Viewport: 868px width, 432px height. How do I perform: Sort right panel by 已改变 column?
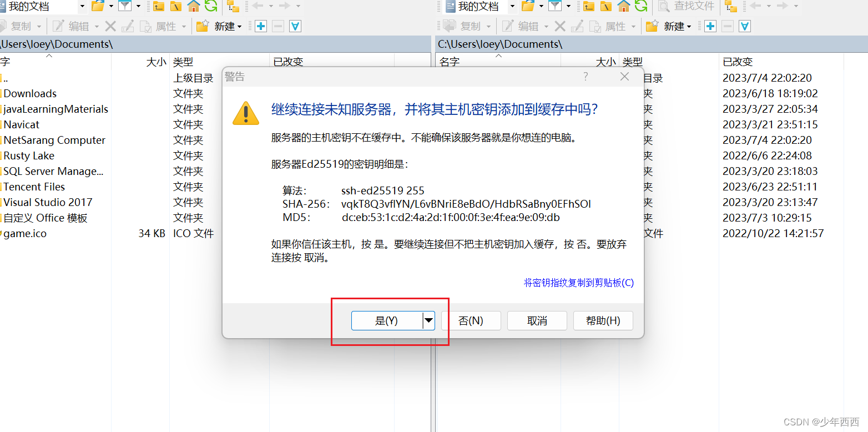click(x=781, y=62)
